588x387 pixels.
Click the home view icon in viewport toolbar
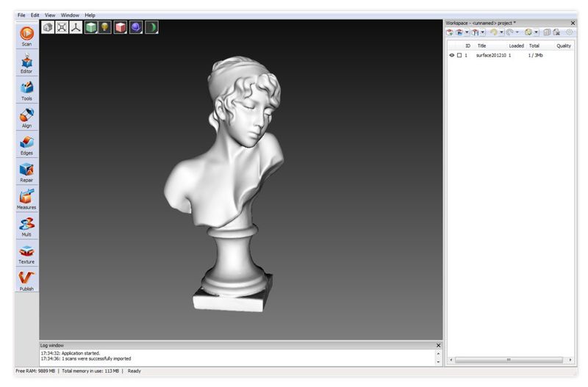(48, 27)
